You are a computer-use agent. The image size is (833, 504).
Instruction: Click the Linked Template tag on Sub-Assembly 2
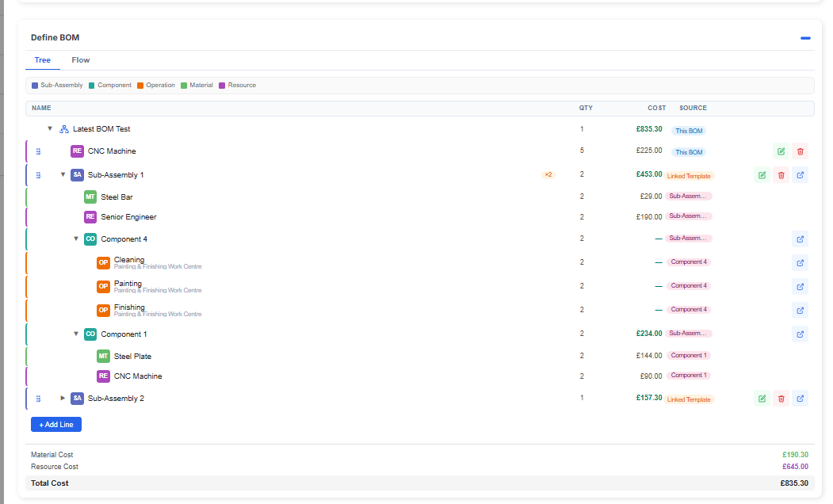click(689, 400)
